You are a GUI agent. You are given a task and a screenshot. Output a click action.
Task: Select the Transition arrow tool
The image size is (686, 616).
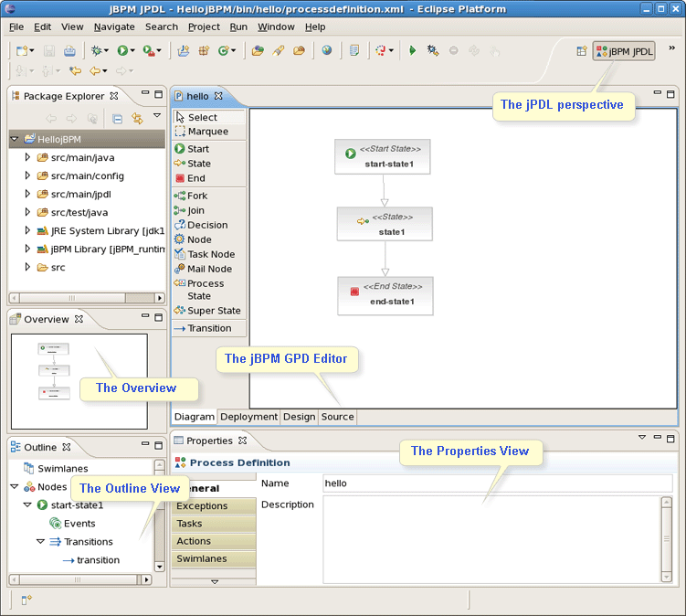208,328
